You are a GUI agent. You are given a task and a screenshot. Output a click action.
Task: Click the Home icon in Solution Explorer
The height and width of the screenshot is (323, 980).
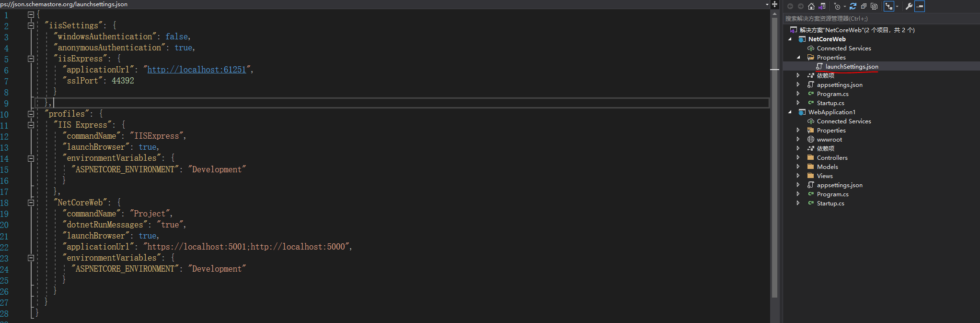tap(811, 6)
